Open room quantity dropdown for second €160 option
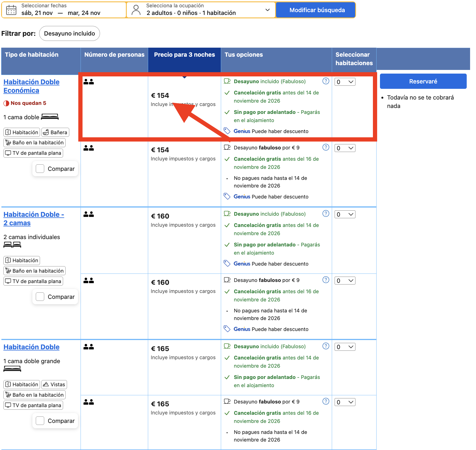 pyautogui.click(x=345, y=281)
